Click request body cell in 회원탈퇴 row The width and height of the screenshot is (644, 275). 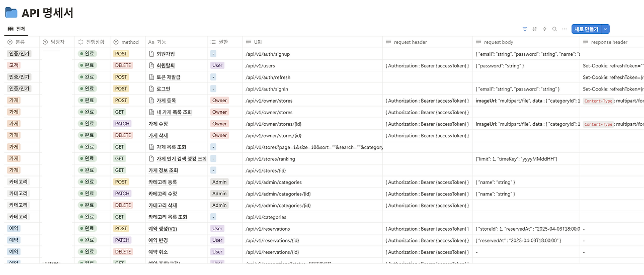526,65
